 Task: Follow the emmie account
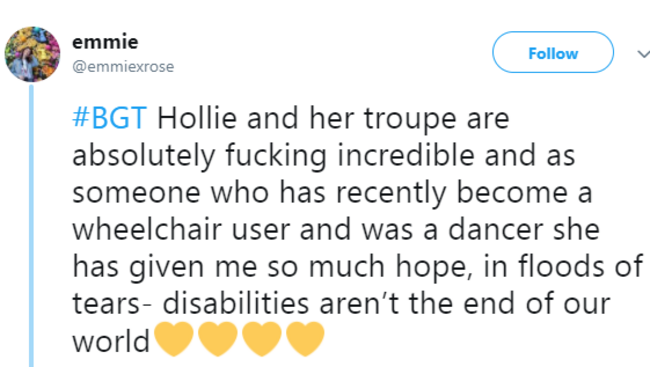tap(553, 52)
